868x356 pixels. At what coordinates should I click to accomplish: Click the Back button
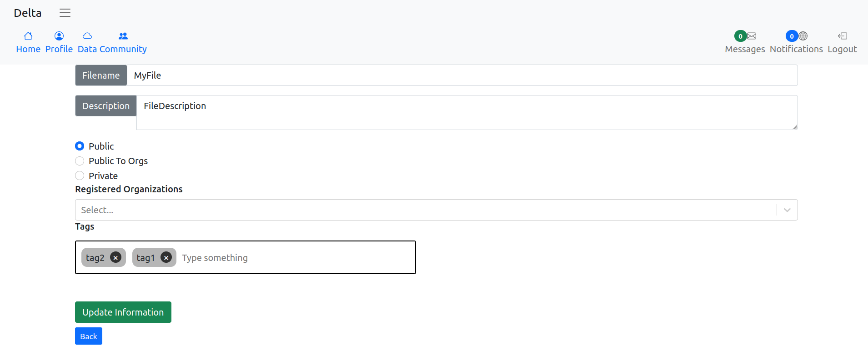pos(88,336)
